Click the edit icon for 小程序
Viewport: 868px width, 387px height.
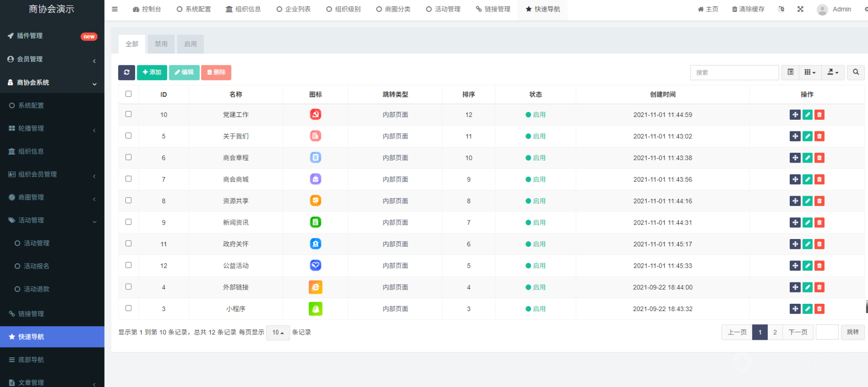pyautogui.click(x=808, y=309)
